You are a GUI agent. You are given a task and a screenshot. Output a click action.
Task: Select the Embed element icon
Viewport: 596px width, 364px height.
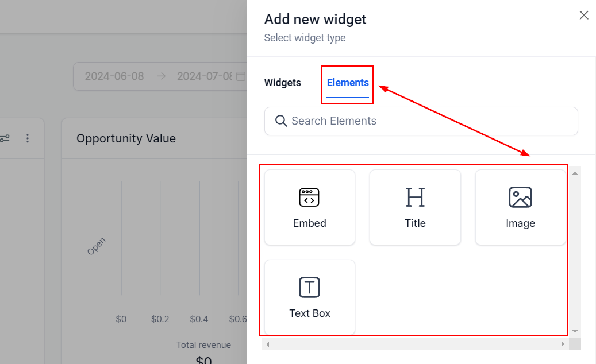click(x=309, y=198)
